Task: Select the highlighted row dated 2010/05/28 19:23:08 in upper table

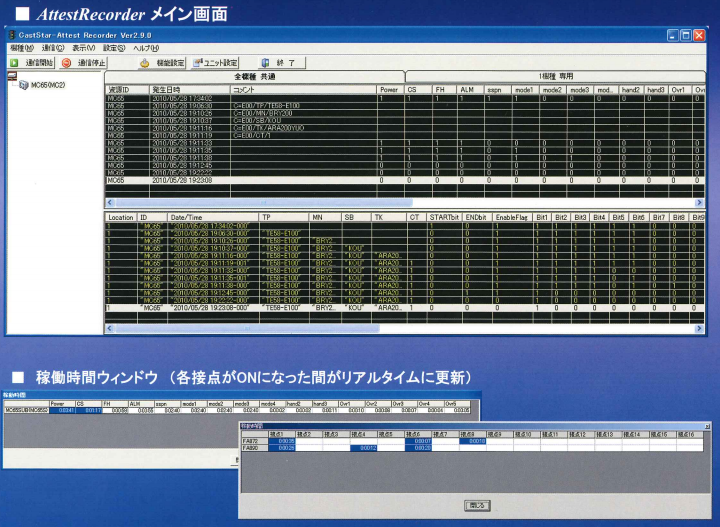Action: pos(405,181)
